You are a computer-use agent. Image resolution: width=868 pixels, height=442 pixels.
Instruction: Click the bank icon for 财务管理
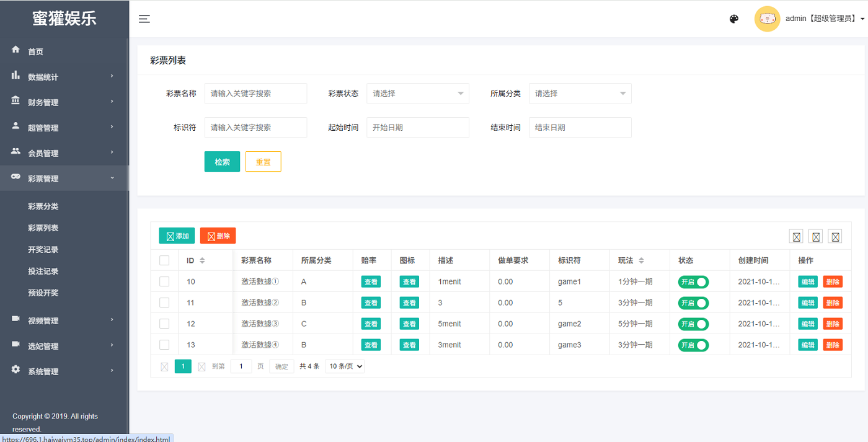click(16, 100)
